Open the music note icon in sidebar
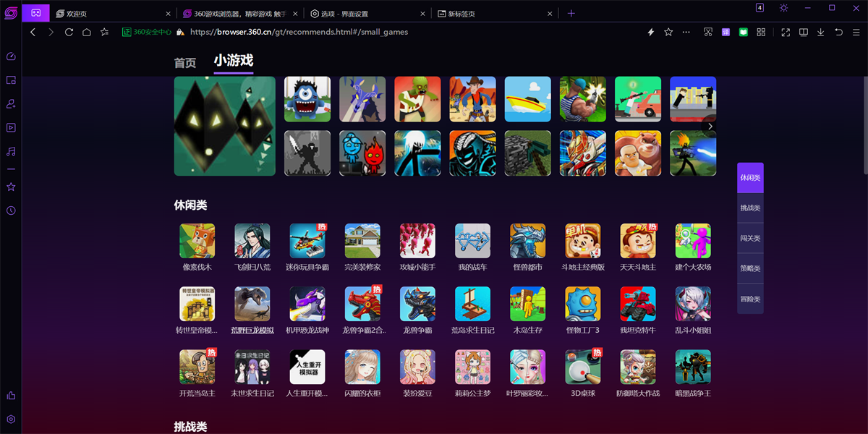This screenshot has width=868, height=434. pos(11,151)
